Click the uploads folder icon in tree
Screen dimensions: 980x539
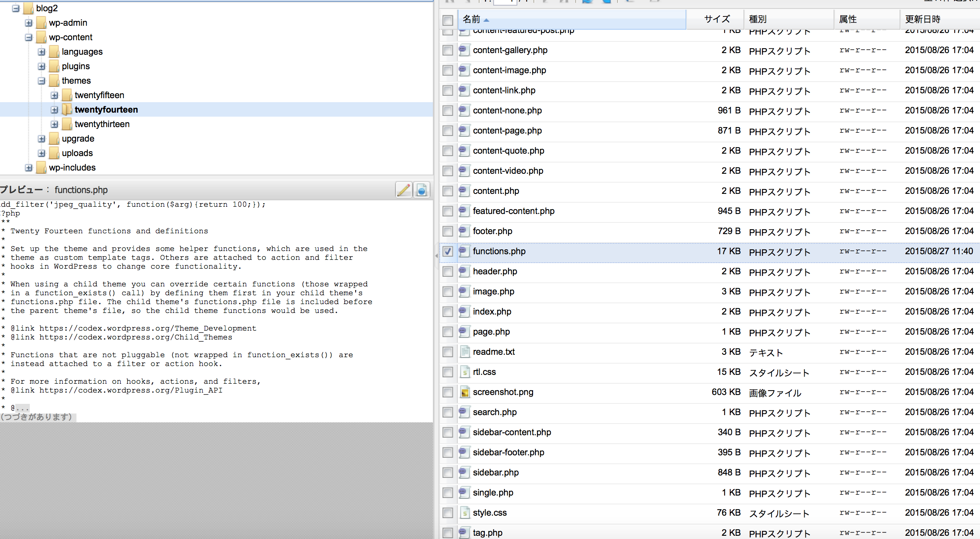pos(54,153)
